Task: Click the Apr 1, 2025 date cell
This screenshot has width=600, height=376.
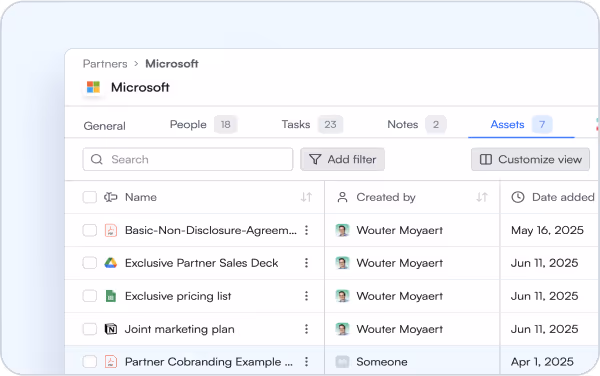Action: (x=542, y=361)
